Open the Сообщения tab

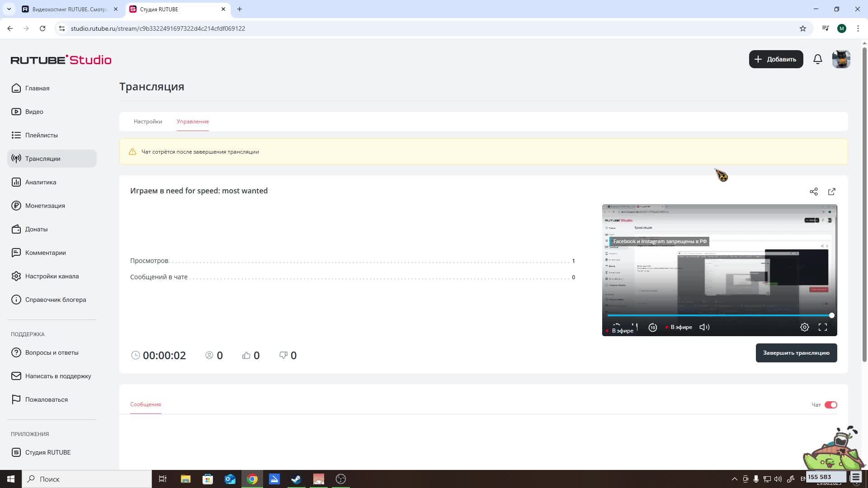[x=146, y=404]
